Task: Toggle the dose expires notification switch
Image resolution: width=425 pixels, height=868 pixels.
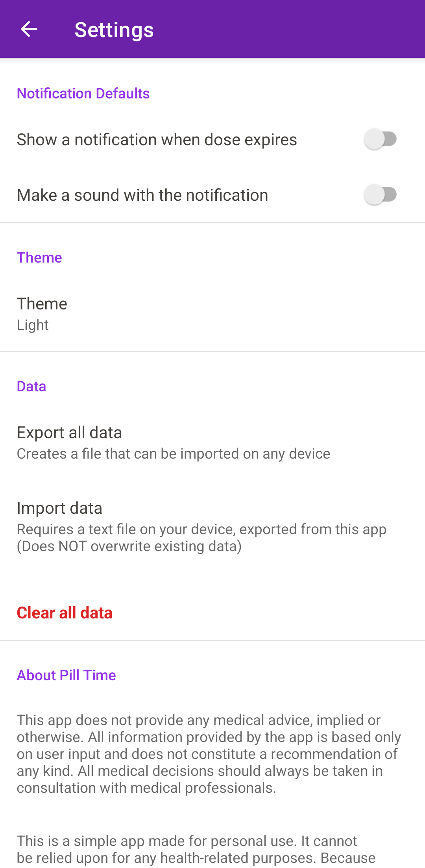Action: tap(380, 139)
